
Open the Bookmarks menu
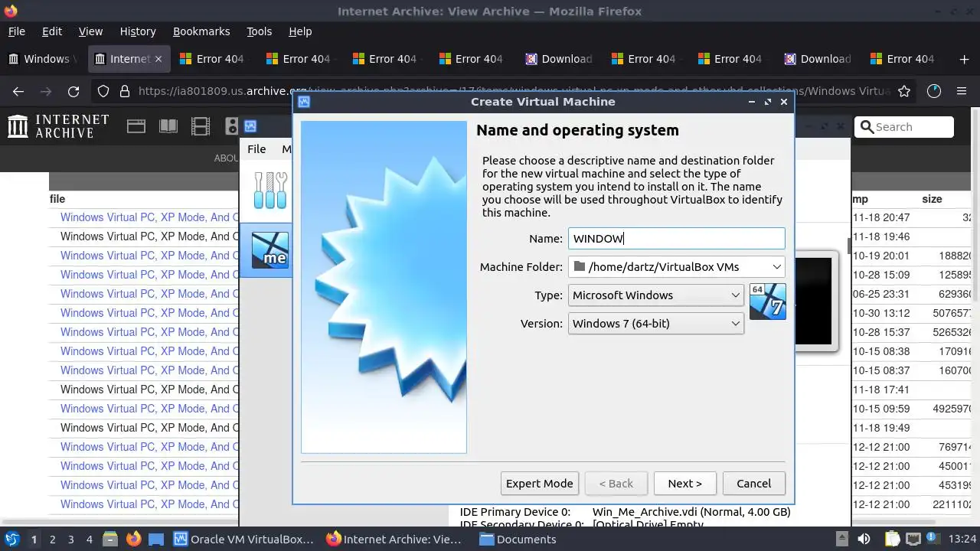(201, 31)
